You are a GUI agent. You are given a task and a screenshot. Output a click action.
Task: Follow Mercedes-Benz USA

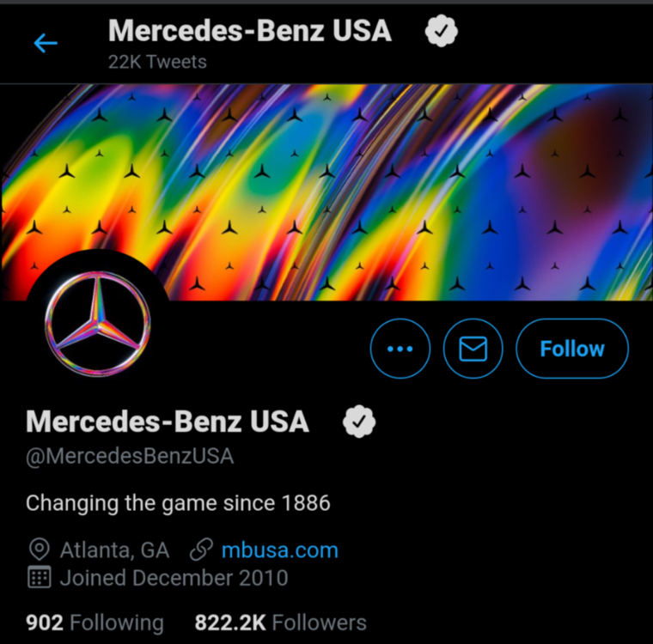571,349
